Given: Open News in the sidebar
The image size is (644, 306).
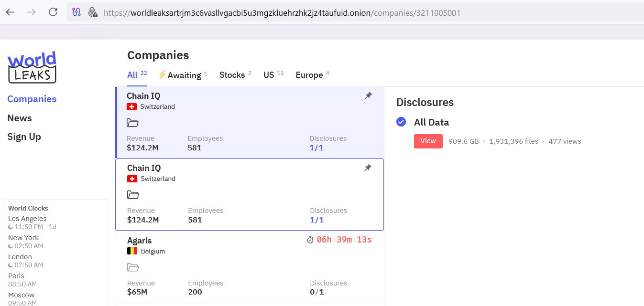Looking at the screenshot, I should (20, 118).
